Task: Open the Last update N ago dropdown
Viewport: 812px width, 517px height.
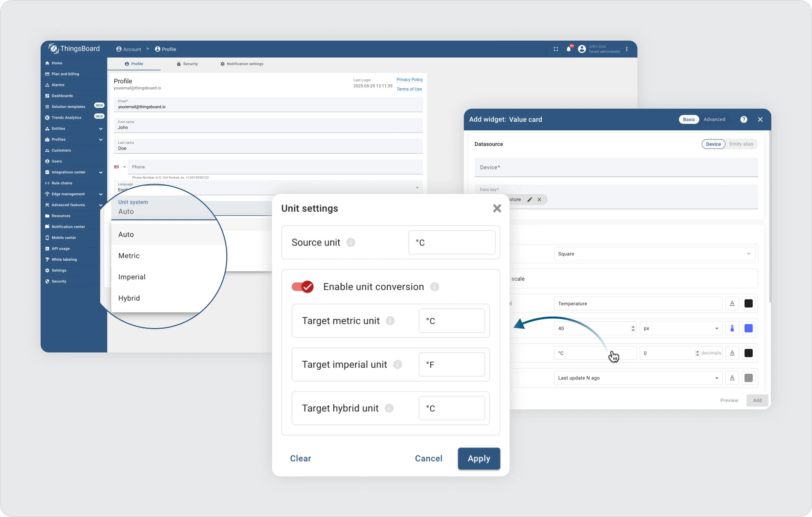Action: (638, 378)
